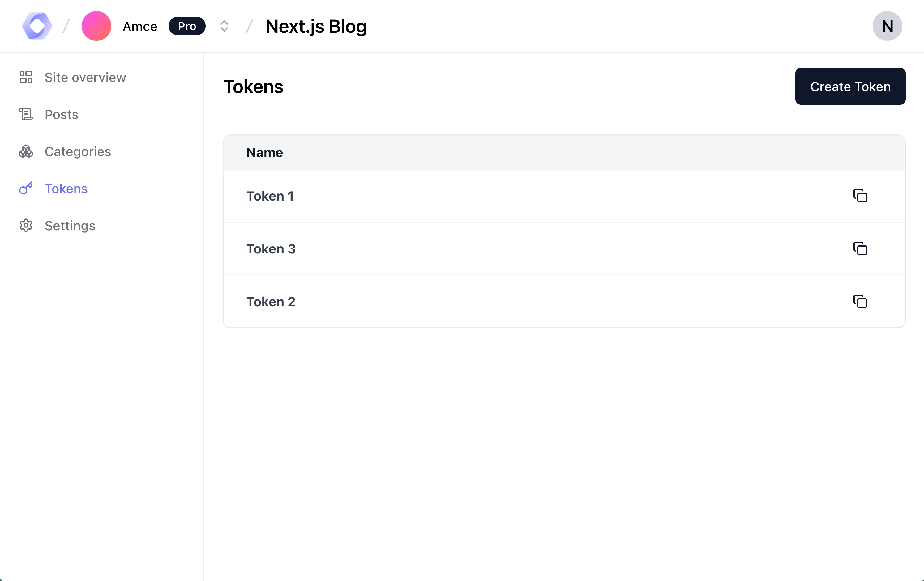Copy Token 3 with copy icon
Screen dimensions: 924x581
coord(860,249)
